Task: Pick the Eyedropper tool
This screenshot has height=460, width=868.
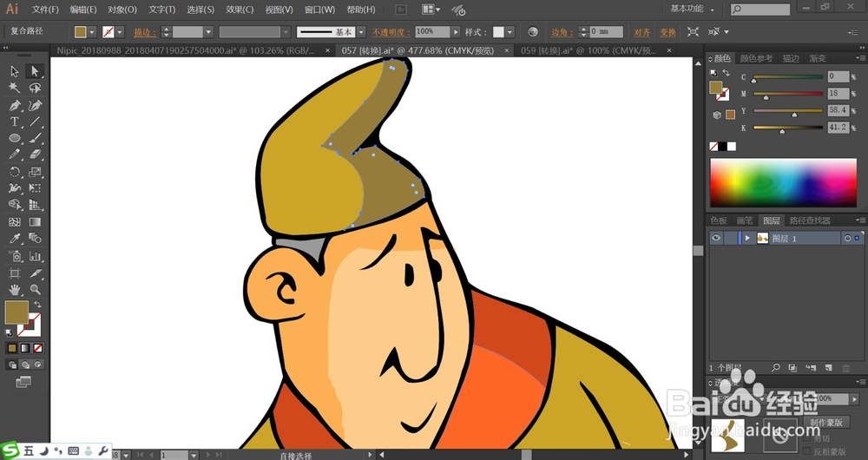Action: click(x=15, y=239)
